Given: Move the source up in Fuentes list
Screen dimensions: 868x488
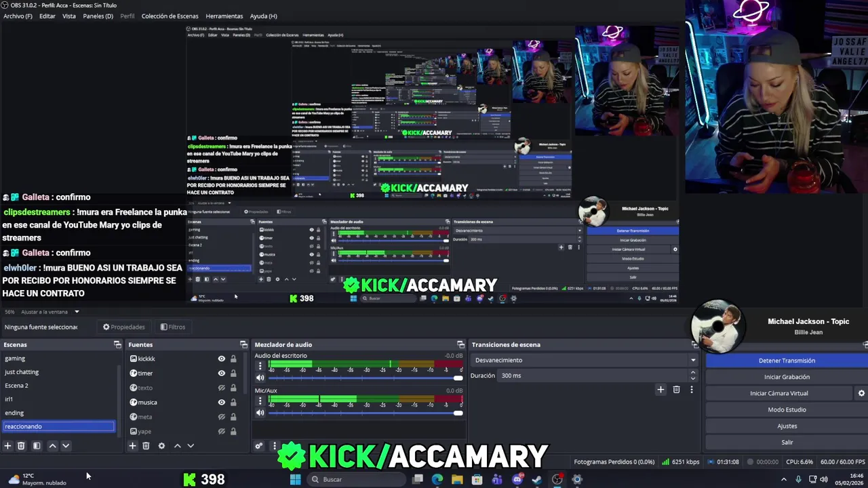Looking at the screenshot, I should pos(178,446).
